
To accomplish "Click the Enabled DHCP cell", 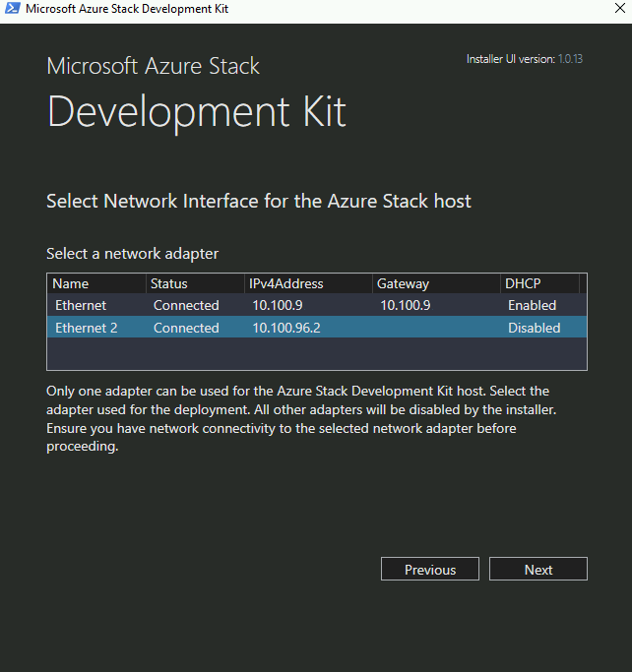I will click(x=533, y=305).
